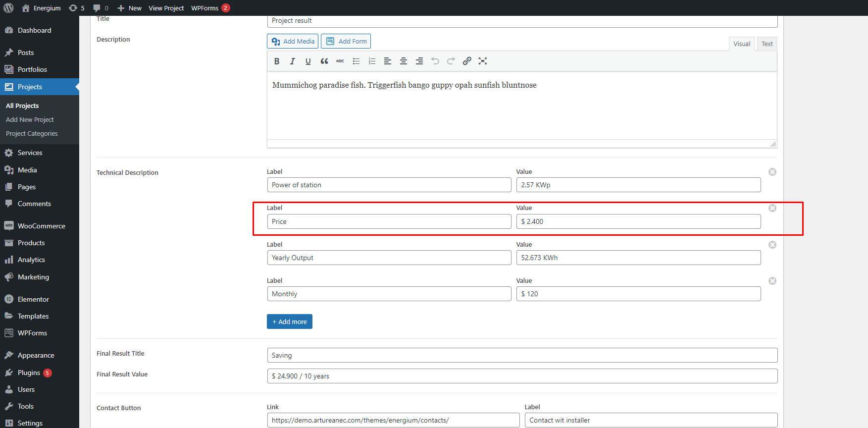Viewport: 868px width, 428px height.
Task: Align text center
Action: (x=404, y=61)
